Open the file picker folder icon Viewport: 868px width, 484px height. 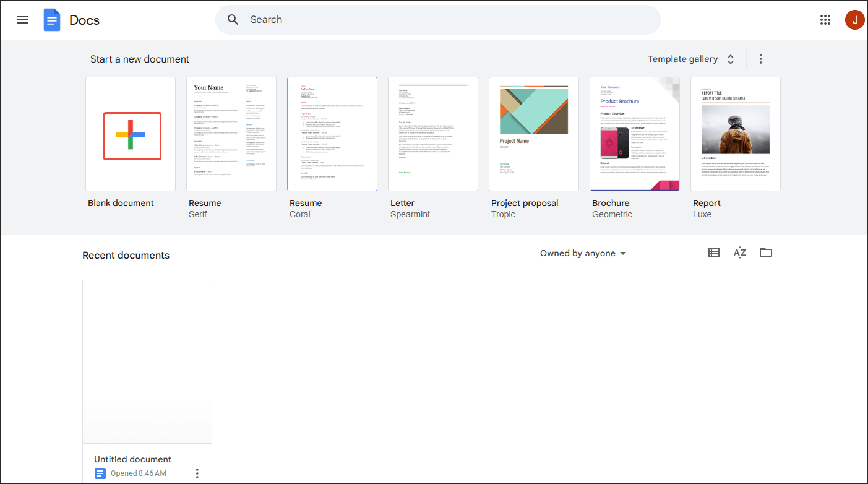coord(765,253)
